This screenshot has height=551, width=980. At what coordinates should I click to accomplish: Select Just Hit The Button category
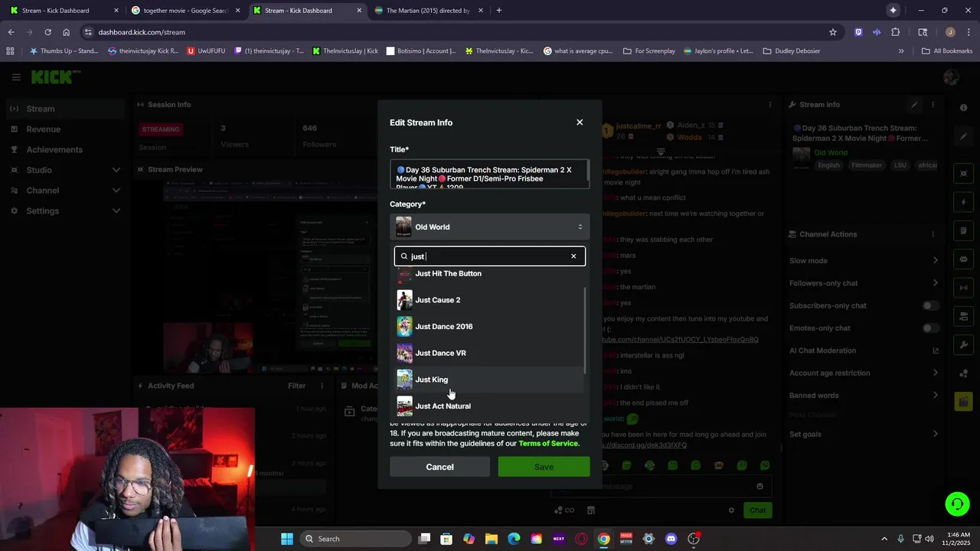pos(490,274)
